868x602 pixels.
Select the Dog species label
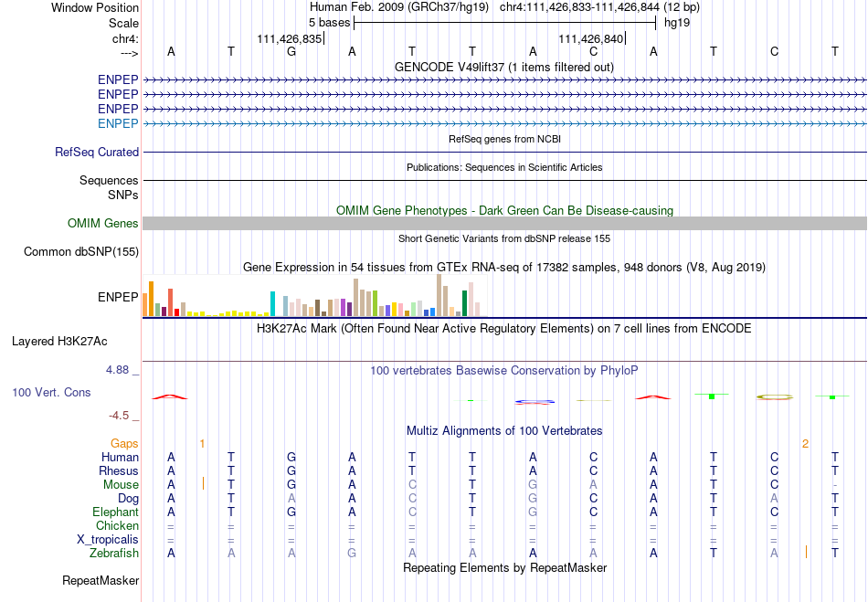pyautogui.click(x=129, y=499)
